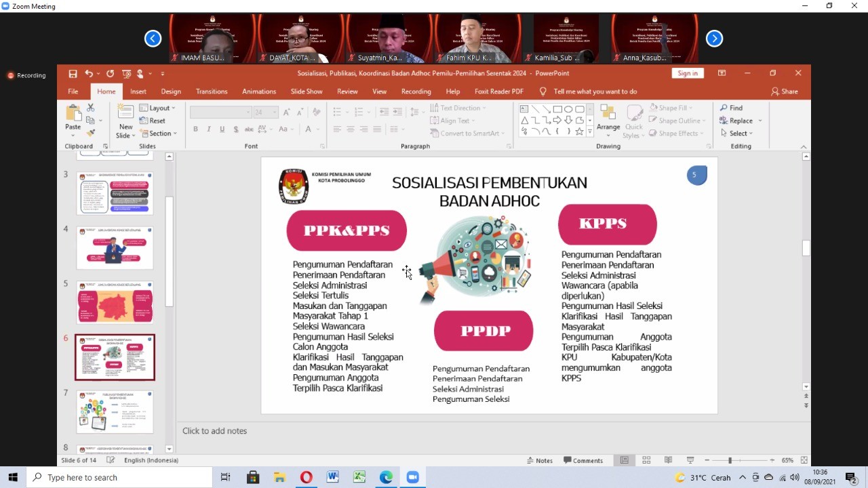The width and height of the screenshot is (868, 488).
Task: Click the Save icon in Quick Access Toolbar
Action: point(73,73)
